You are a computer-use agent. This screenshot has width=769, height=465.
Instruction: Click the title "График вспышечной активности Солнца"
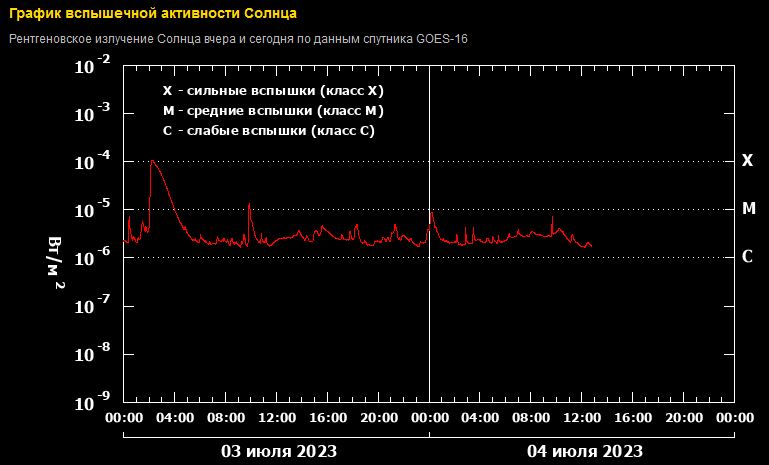[153, 13]
